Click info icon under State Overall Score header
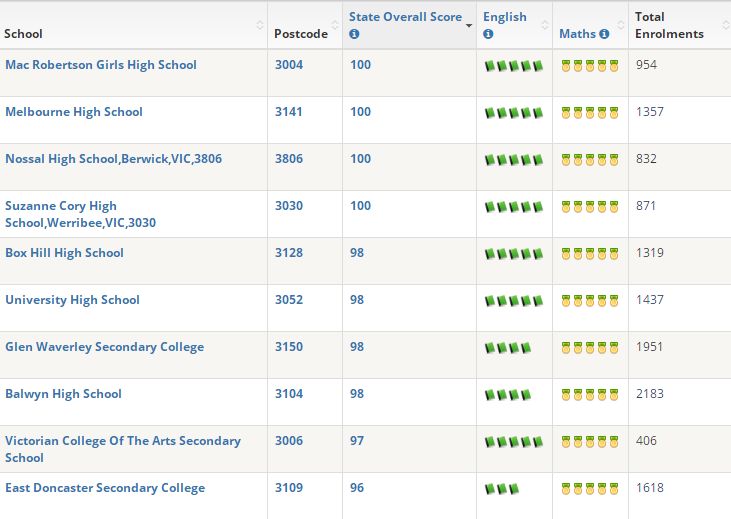Viewport: 731px width, 519px height. pyautogui.click(x=354, y=34)
